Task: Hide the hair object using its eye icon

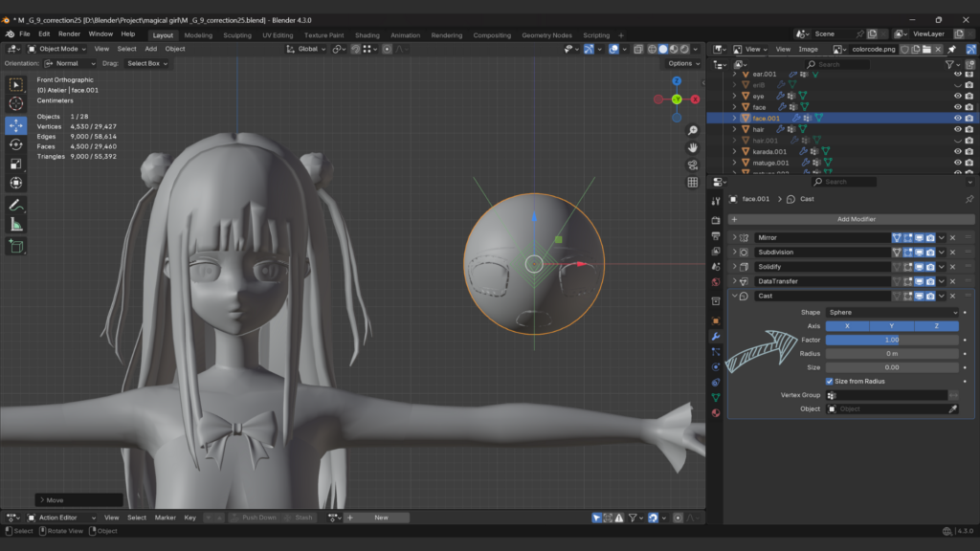Action: pos(957,129)
